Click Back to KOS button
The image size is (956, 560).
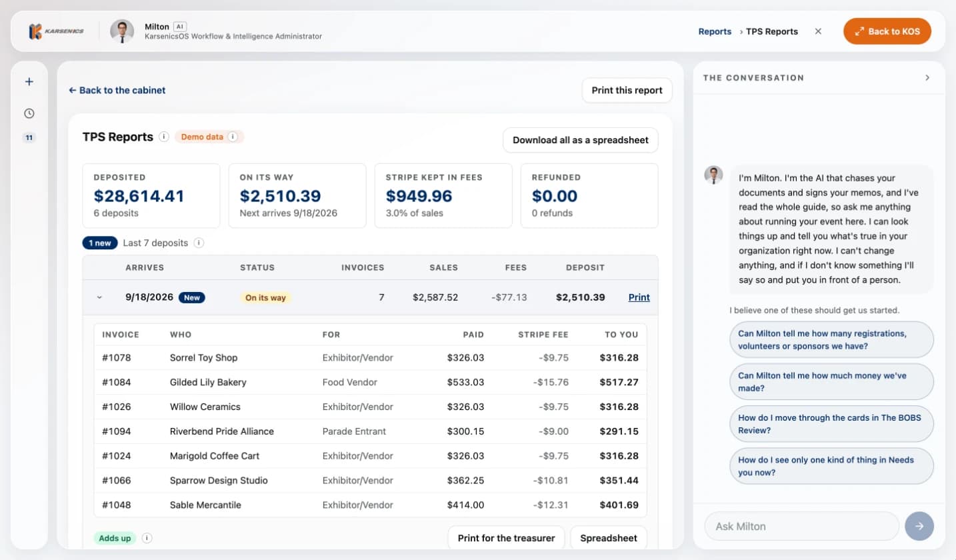pos(887,31)
